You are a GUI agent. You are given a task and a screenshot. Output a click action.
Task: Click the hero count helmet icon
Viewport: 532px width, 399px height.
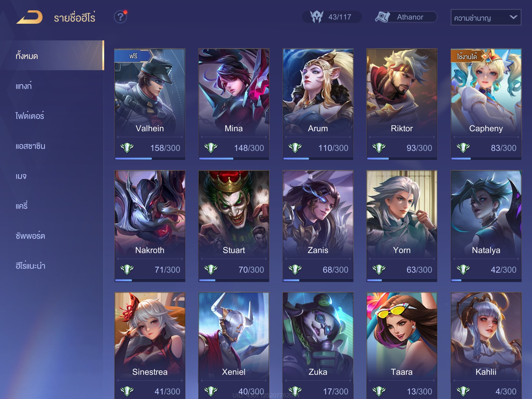[x=317, y=17]
